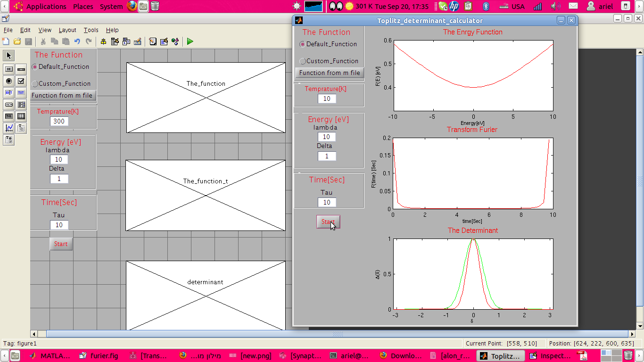Select determinant axes placeholder in GUIDE layout
The image size is (644, 362).
click(x=205, y=296)
